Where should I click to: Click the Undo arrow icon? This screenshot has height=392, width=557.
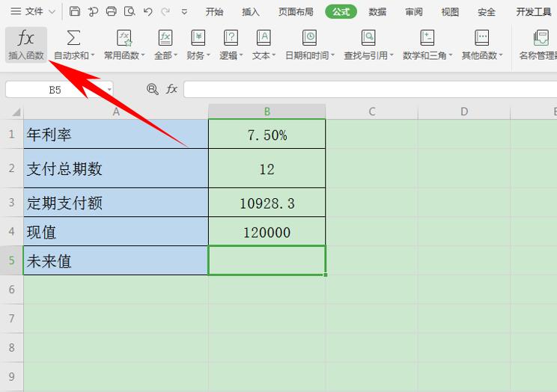tap(147, 12)
